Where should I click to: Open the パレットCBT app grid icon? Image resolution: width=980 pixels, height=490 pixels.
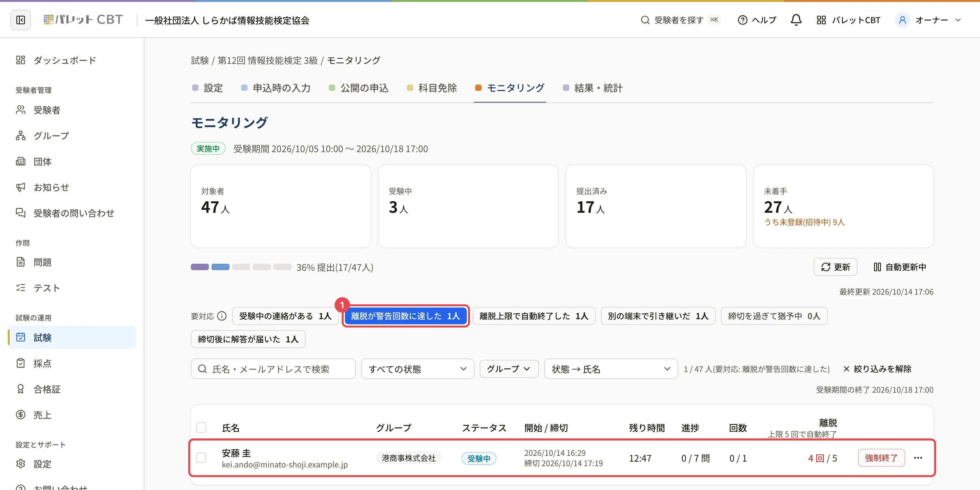pos(821,20)
